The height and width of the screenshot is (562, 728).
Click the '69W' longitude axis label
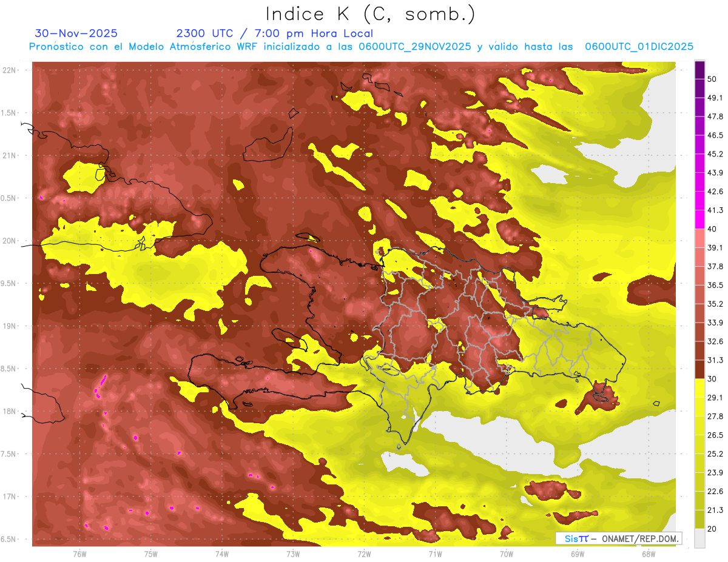(x=577, y=554)
